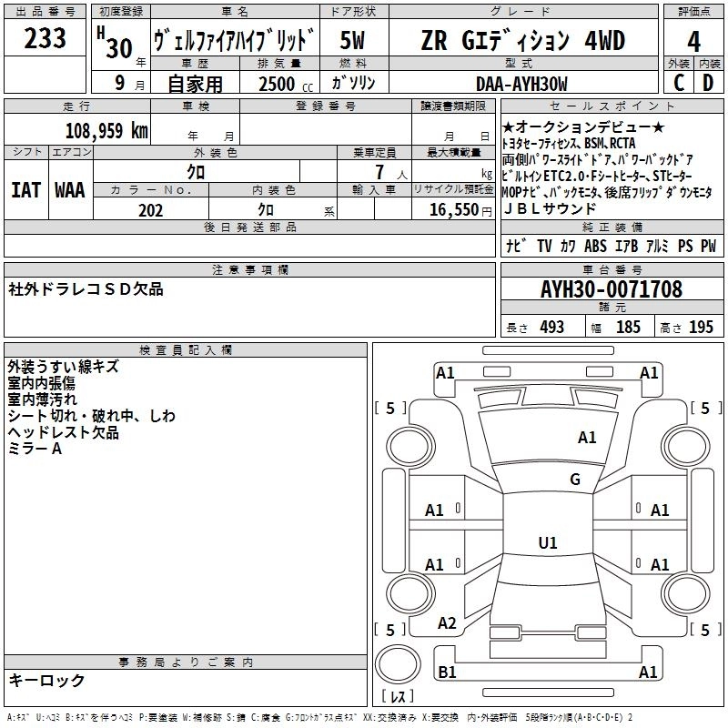Viewport: 728px width, 728px height.
Task: Click the height value 195
Action: pos(701,327)
